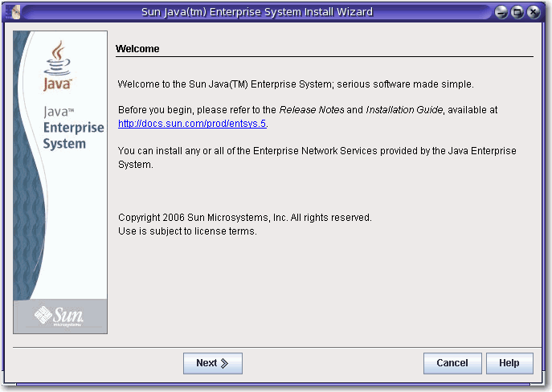
Task: Open the Help button
Action: tap(509, 363)
